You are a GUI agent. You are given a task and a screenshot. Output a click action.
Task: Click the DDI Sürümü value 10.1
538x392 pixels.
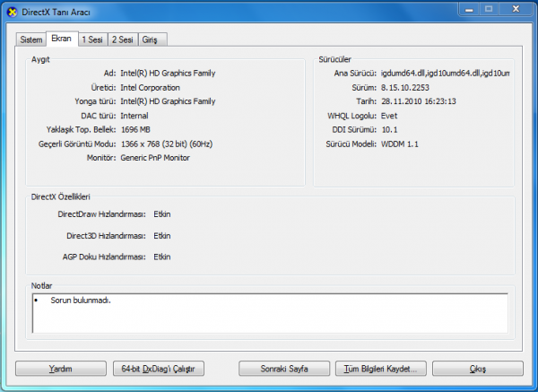[389, 129]
